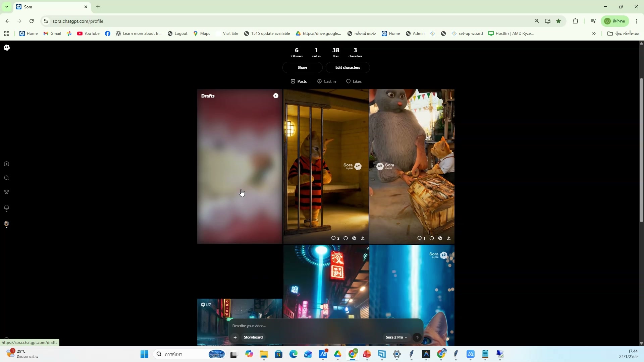
Task: Open the Sora home feed icon in sidebar
Action: click(x=6, y=164)
